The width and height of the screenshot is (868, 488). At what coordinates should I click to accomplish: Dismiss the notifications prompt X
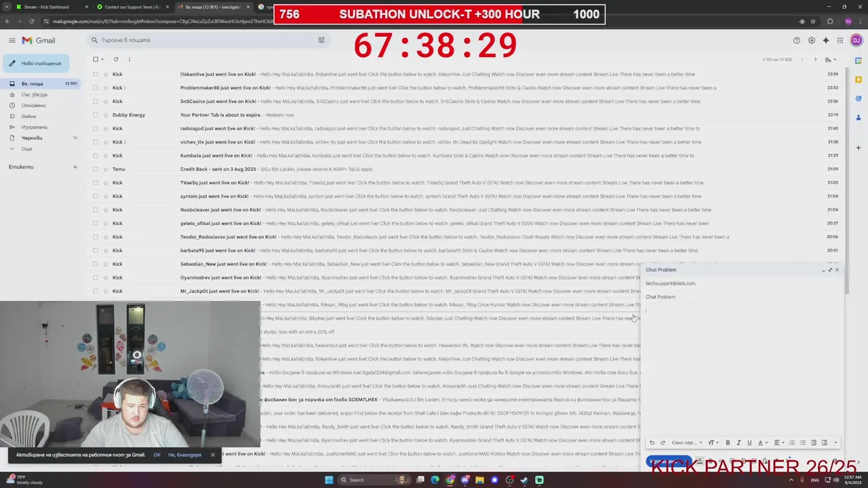212,455
